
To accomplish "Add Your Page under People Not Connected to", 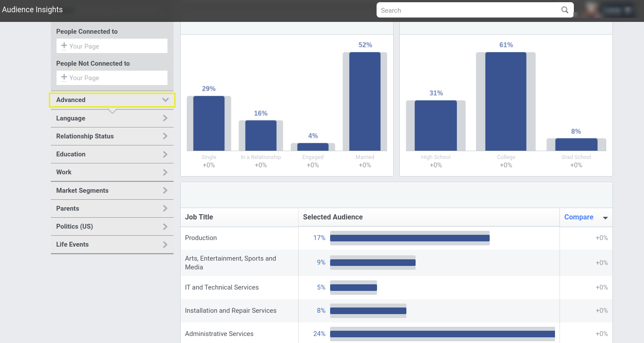I will tap(112, 78).
